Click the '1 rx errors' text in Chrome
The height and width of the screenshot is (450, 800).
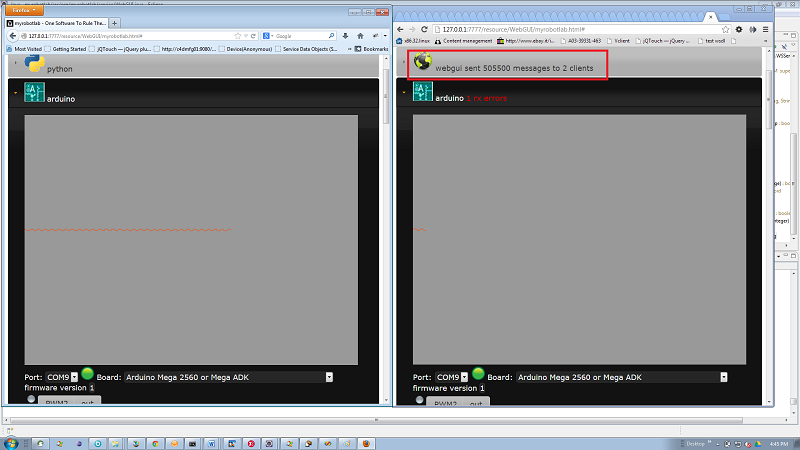(487, 98)
